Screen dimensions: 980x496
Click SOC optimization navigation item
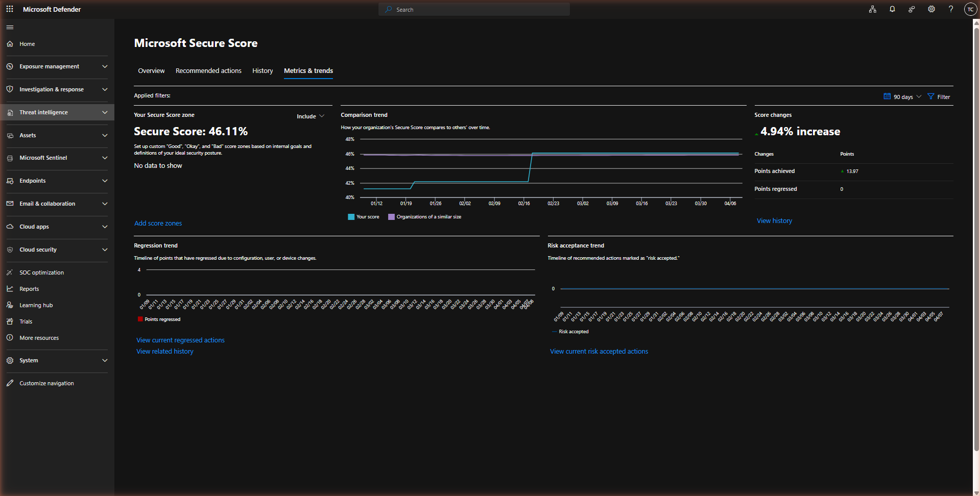pos(57,272)
